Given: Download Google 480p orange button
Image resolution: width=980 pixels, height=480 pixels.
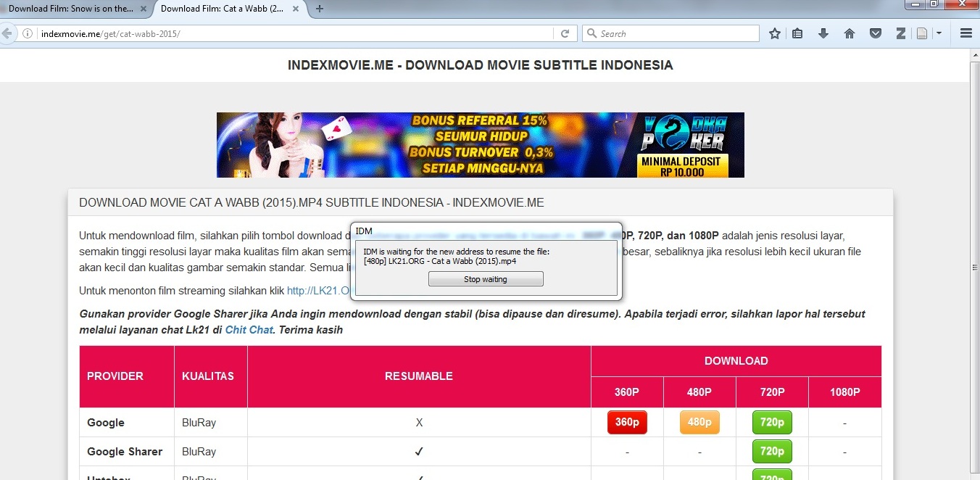Looking at the screenshot, I should [x=699, y=423].
